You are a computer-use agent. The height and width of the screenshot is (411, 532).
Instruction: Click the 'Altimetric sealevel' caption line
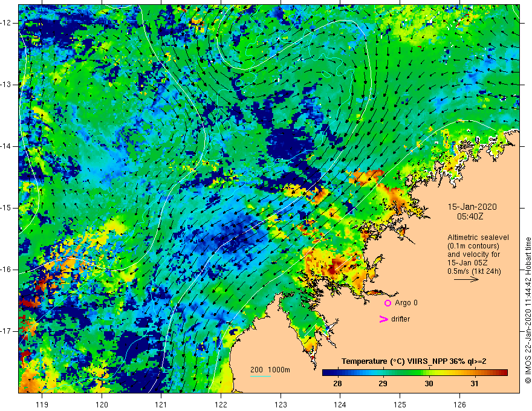click(x=478, y=238)
